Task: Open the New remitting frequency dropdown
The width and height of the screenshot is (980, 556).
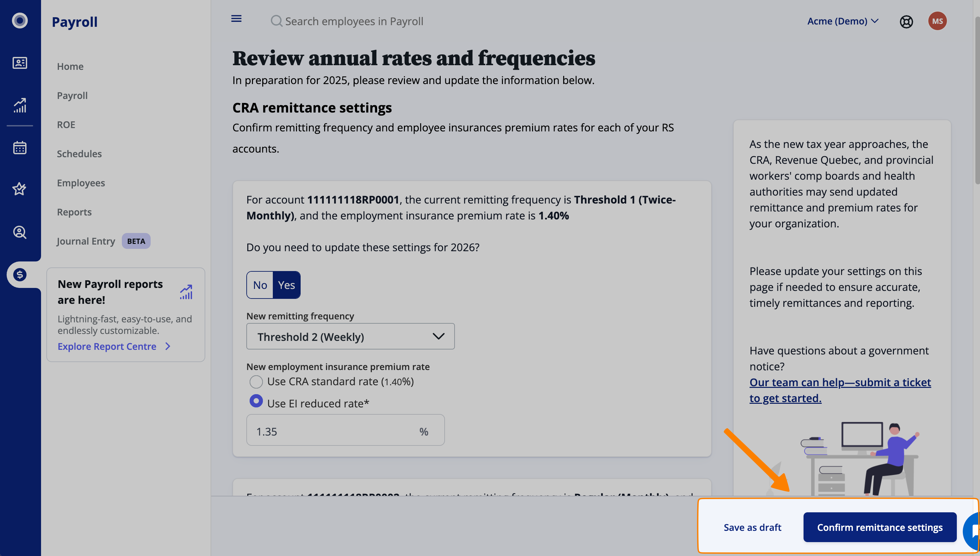Action: coord(350,337)
